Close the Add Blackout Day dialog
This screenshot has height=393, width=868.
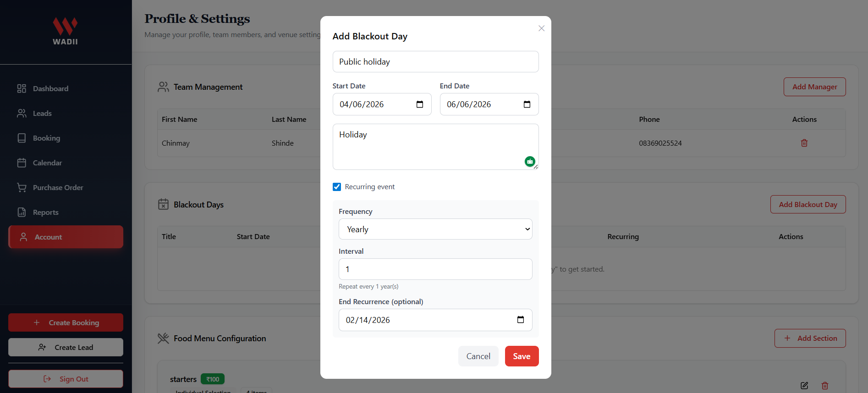click(541, 28)
